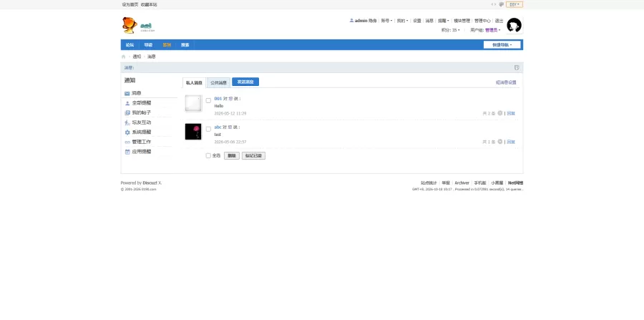Expand the 提醒 dropdown in header
The image size is (644, 320).
(x=443, y=21)
